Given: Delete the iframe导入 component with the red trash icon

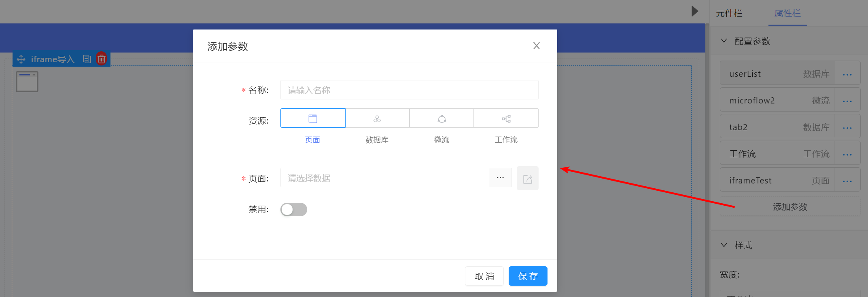Looking at the screenshot, I should pos(102,59).
